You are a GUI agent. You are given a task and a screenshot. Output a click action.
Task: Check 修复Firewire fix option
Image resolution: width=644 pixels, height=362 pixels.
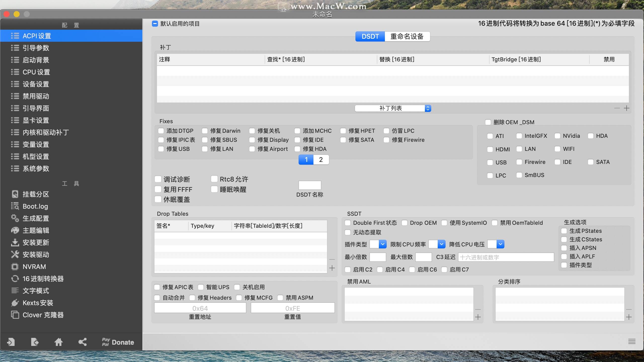[x=386, y=140]
